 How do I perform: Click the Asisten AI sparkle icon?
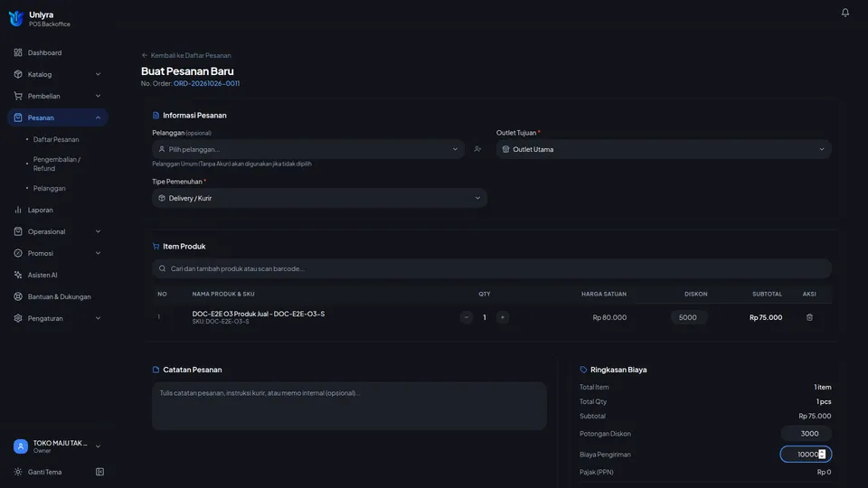point(18,275)
